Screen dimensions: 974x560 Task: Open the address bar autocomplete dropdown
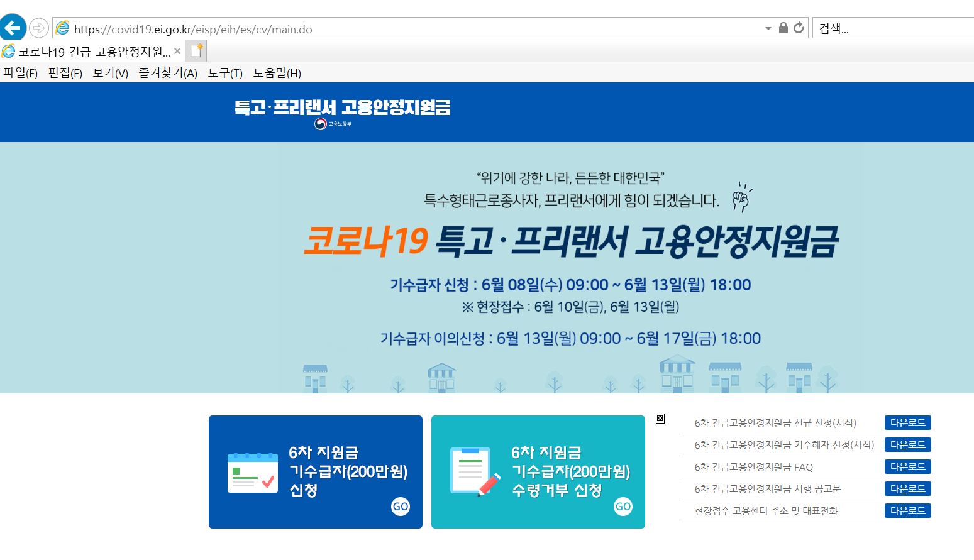(x=768, y=28)
